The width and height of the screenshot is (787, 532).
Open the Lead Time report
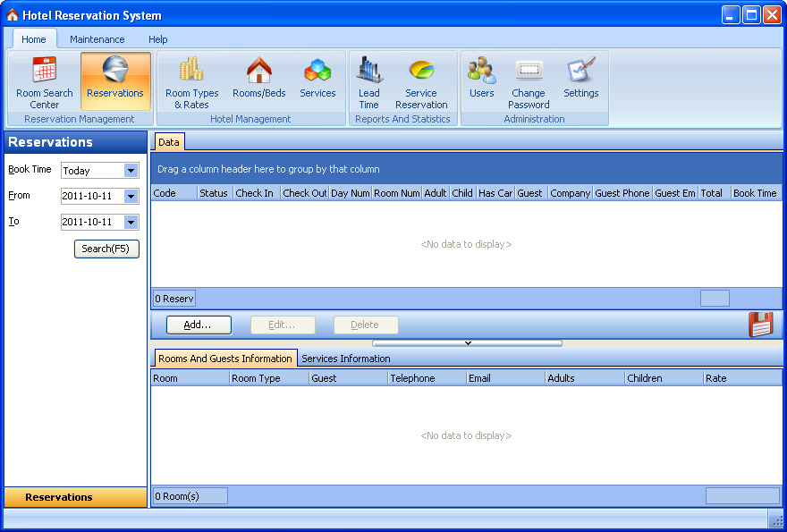point(368,82)
